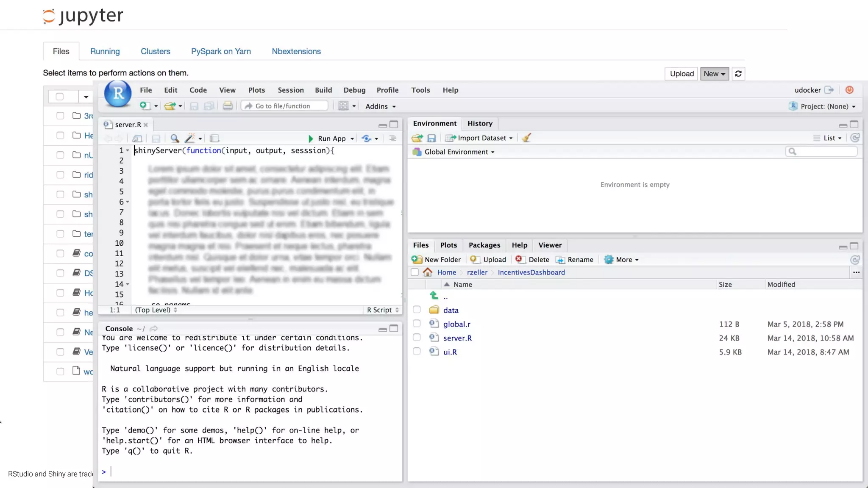
Task: Click the print icon in main toolbar
Action: coord(228,106)
